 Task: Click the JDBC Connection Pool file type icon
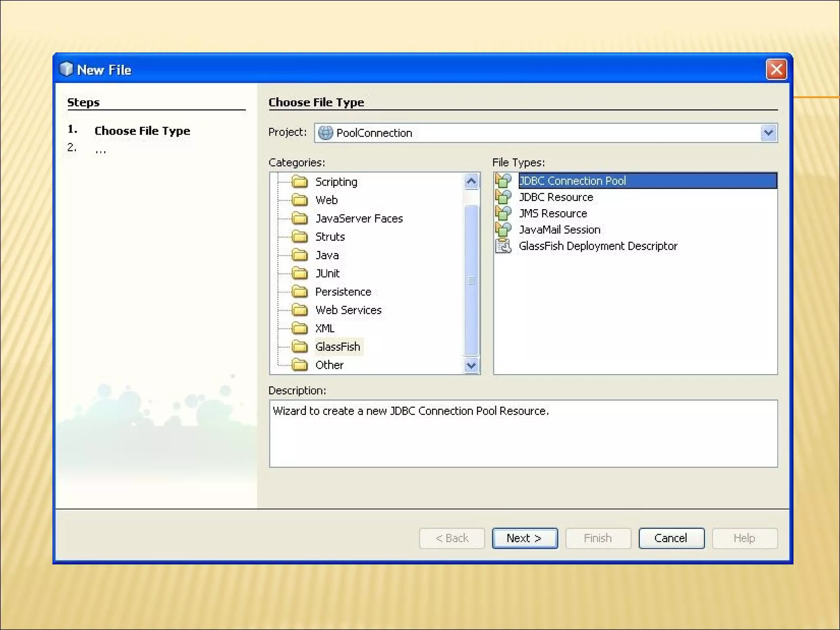click(x=503, y=180)
